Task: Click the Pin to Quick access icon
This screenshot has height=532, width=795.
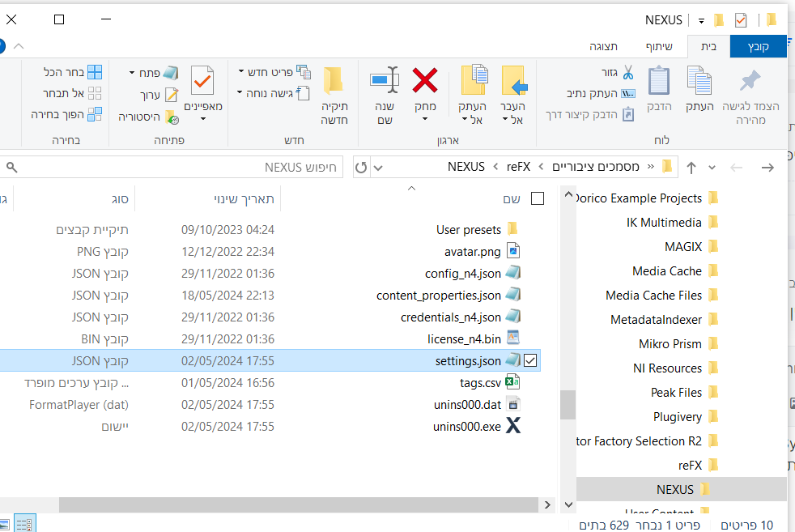Action: pos(750,80)
